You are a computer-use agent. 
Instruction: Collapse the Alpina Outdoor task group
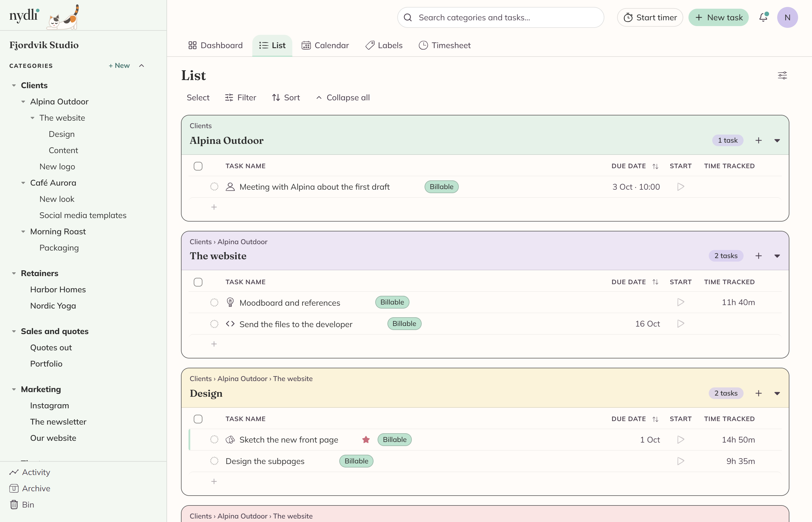pyautogui.click(x=777, y=141)
